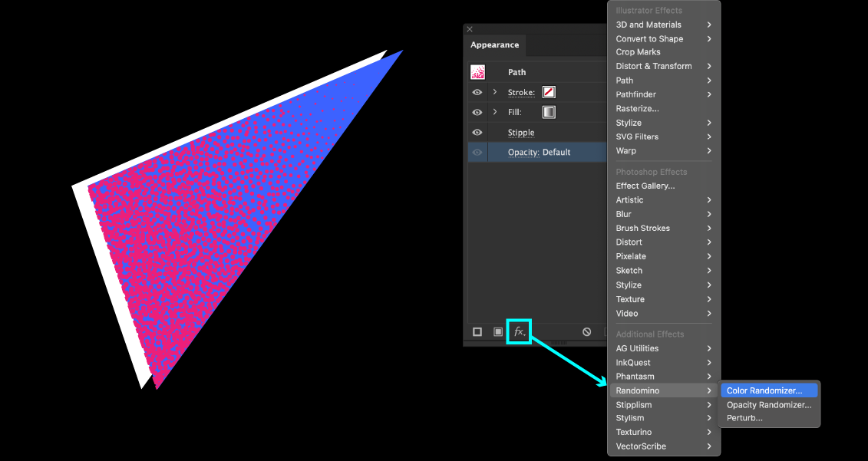Image resolution: width=868 pixels, height=461 pixels.
Task: Hide the Stroke attribute visibility eye
Action: 477,92
